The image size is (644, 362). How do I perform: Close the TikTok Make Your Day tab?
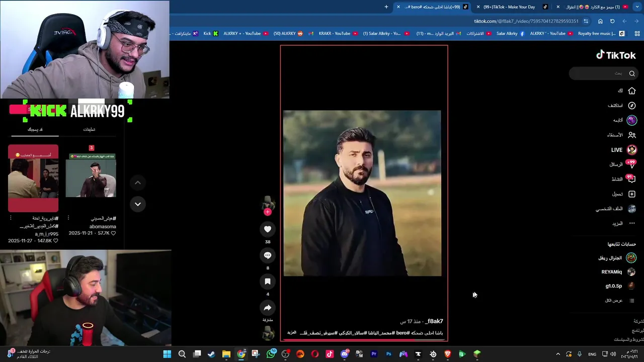pyautogui.click(x=478, y=7)
